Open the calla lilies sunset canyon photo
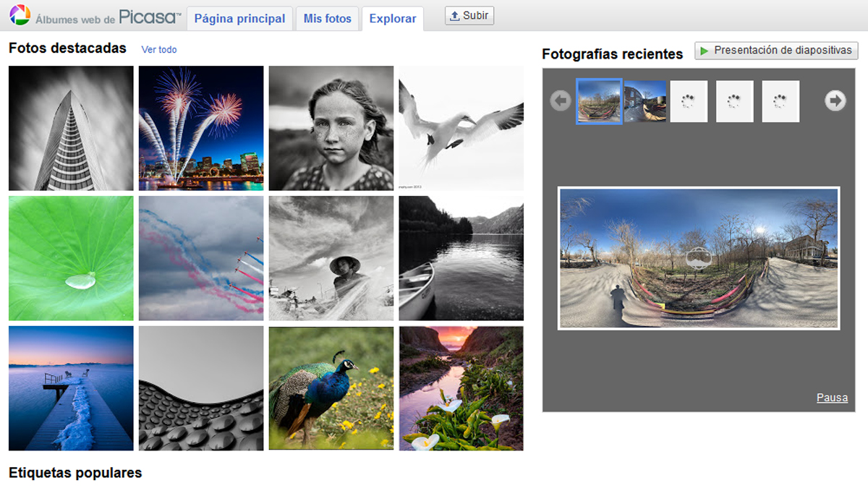 (461, 388)
